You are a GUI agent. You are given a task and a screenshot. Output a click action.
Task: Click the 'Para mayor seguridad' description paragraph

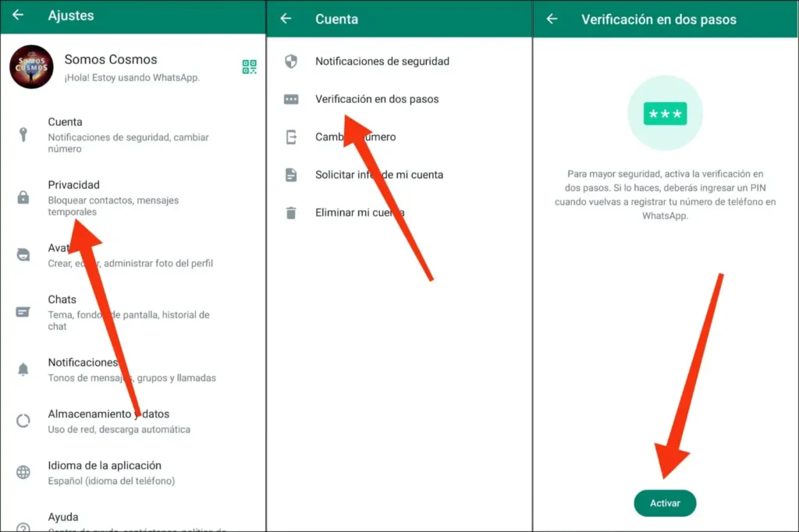[665, 195]
